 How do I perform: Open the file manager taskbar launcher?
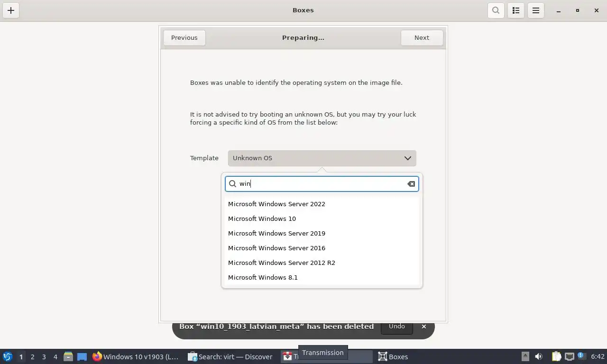point(68,357)
